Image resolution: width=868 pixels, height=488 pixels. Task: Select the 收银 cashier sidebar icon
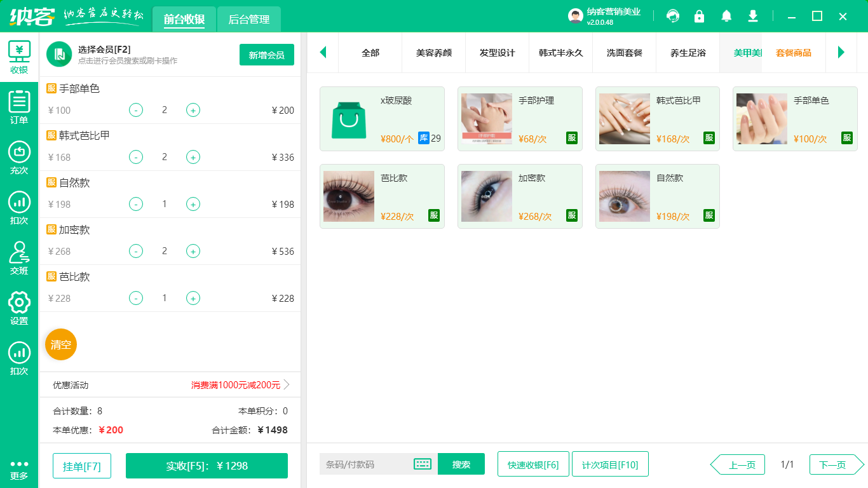18,56
